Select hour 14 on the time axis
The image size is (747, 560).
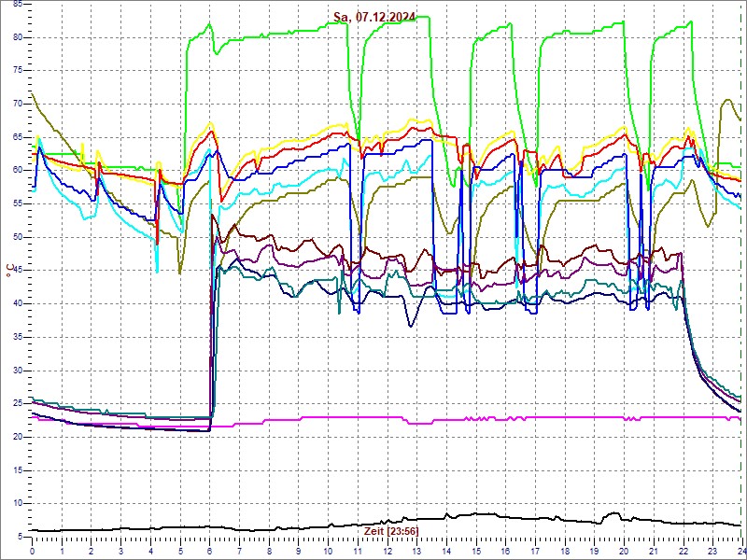[446, 550]
